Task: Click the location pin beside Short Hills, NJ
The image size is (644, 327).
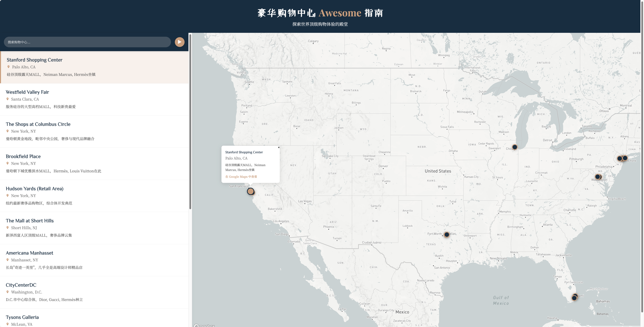Action: (x=8, y=228)
